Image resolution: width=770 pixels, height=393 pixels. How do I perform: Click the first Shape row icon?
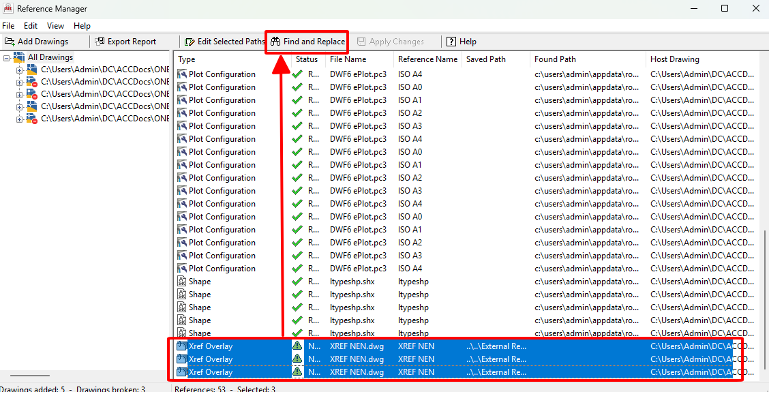(182, 281)
